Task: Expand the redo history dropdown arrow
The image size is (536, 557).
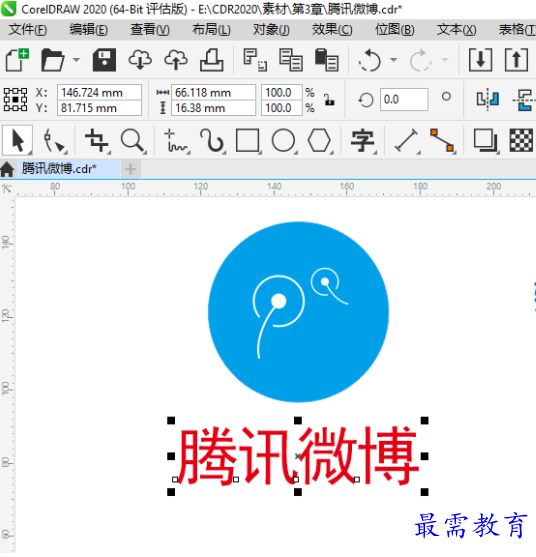Action: (445, 60)
